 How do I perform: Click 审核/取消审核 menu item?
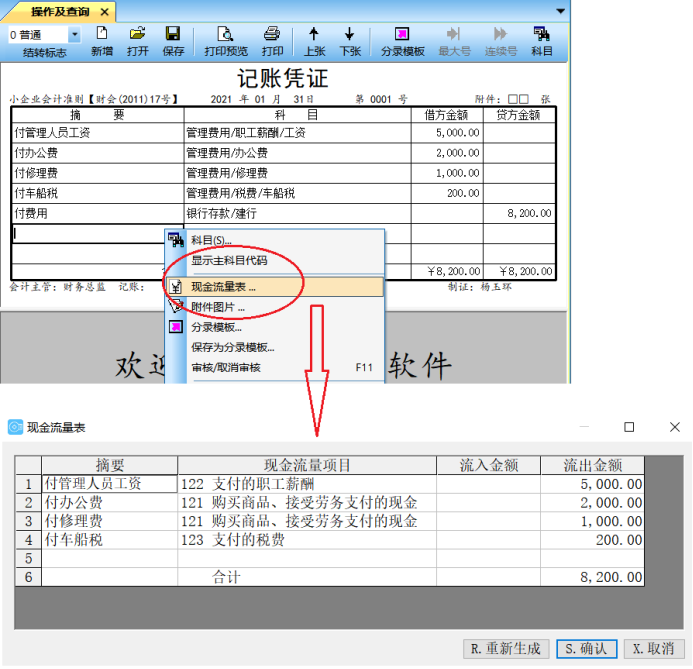point(226,368)
